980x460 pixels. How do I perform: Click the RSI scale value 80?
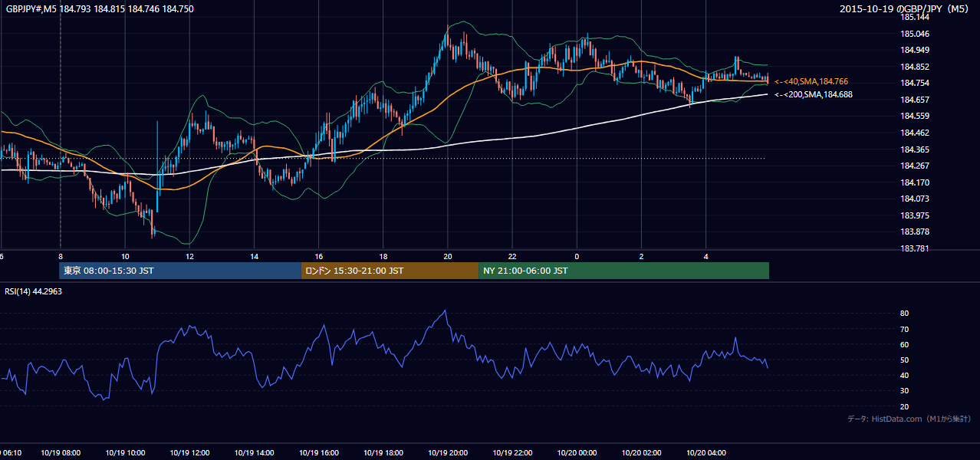point(904,314)
